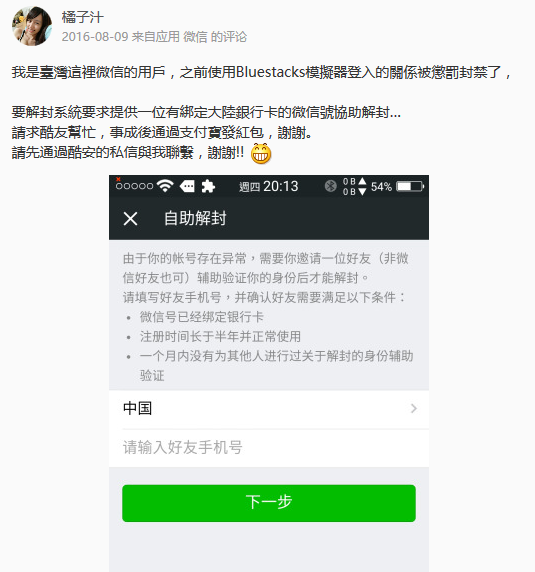535x572 pixels.
Task: Tap the message notification icon in status bar
Action: point(187,187)
